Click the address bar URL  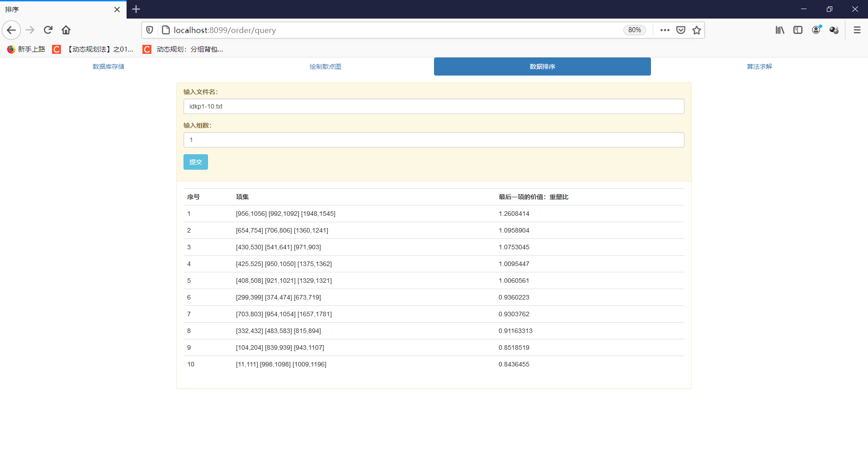(x=225, y=30)
